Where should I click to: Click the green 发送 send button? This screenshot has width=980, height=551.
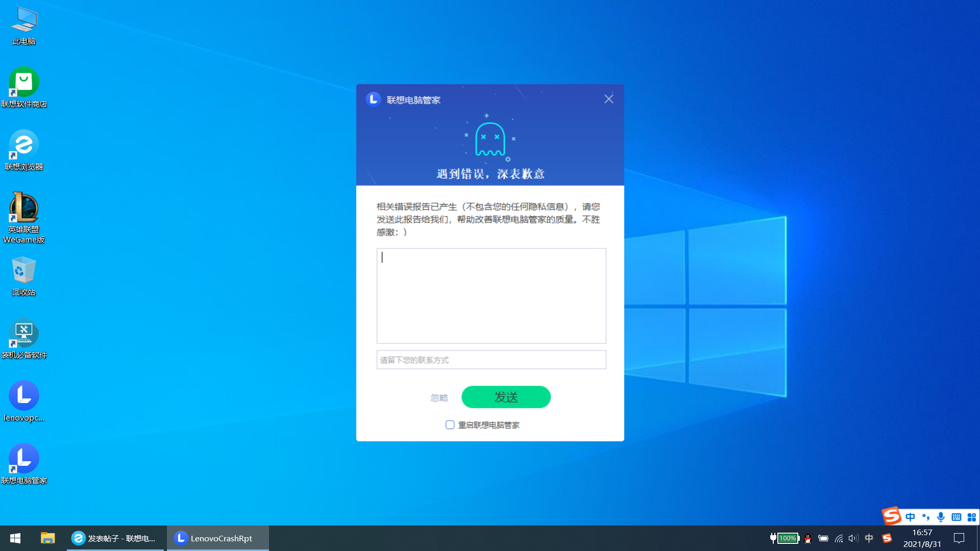tap(506, 397)
